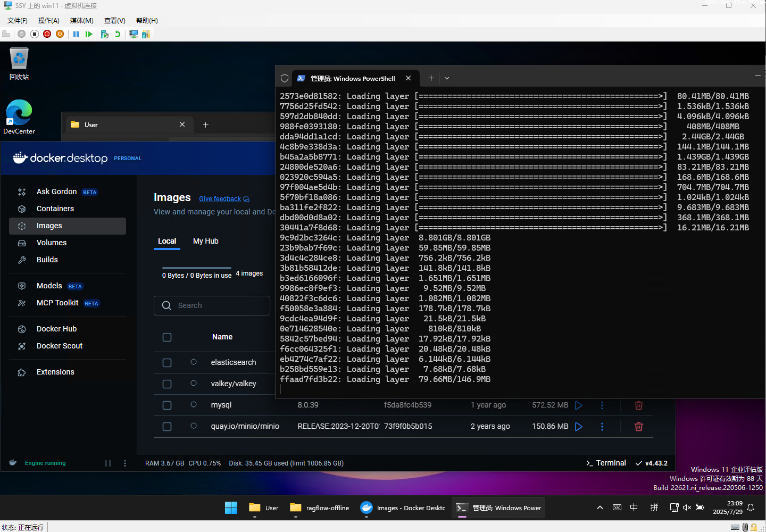Switch to Local images tab
This screenshot has width=766, height=532.
coord(167,241)
